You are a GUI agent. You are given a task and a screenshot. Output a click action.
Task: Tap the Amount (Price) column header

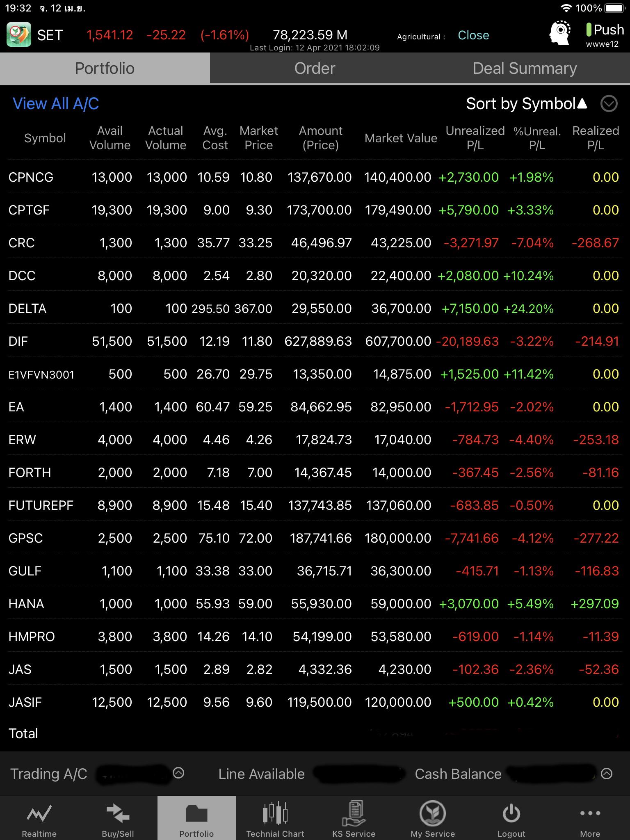tap(320, 138)
